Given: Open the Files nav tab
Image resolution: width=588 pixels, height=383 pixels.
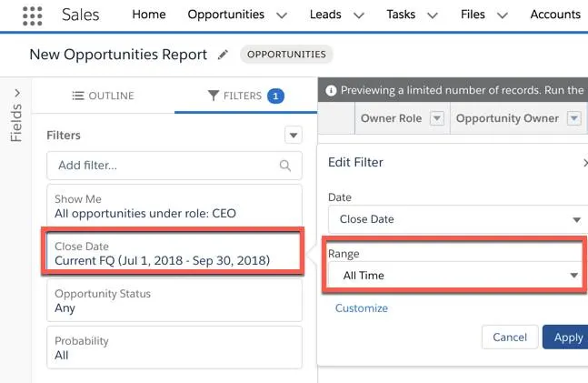Looking at the screenshot, I should [473, 15].
